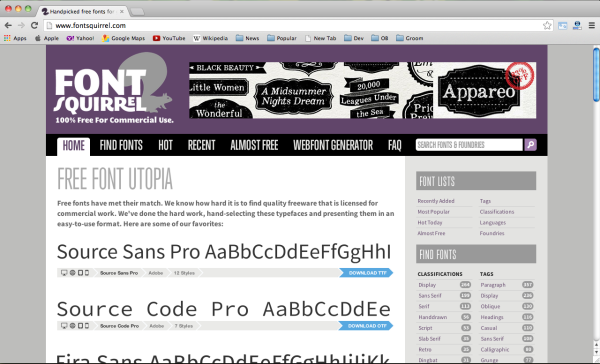Open the ALMOST FREE navigation item
This screenshot has width=600, height=364.
tap(254, 145)
